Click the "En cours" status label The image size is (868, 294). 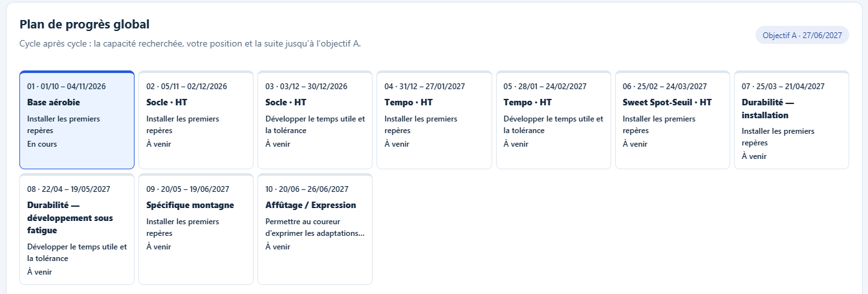tap(42, 144)
